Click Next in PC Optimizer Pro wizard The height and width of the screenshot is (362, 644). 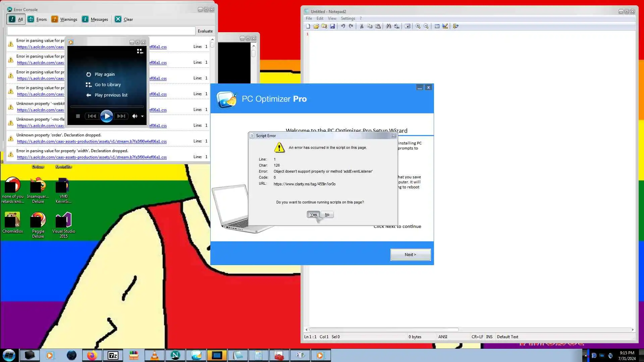[x=410, y=255]
